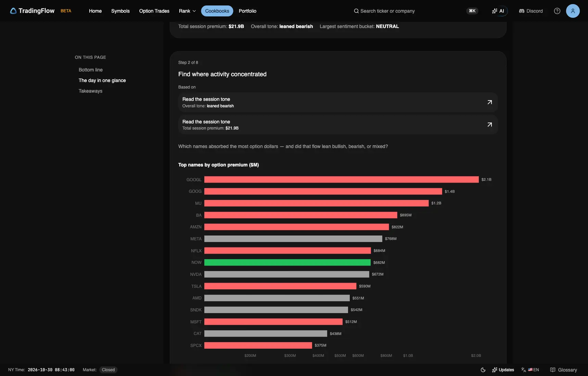Jump to The day in one glance

point(102,80)
